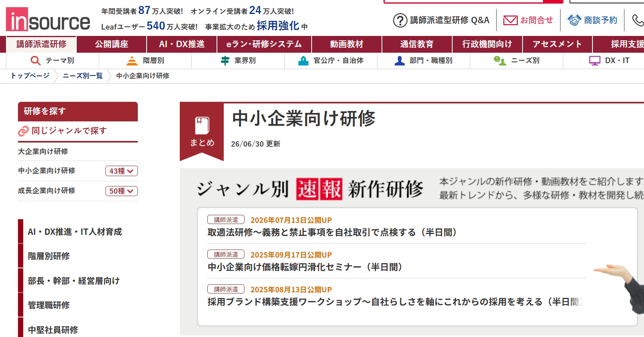Open 大企業向け研修 in sidebar
The width and height of the screenshot is (644, 337).
pos(43,151)
